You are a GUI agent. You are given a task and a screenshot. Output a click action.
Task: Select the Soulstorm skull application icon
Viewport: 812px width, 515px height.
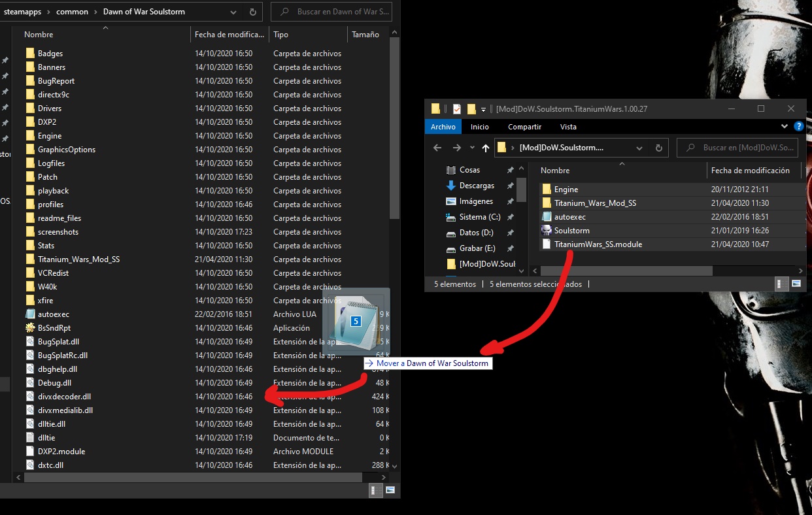(547, 231)
